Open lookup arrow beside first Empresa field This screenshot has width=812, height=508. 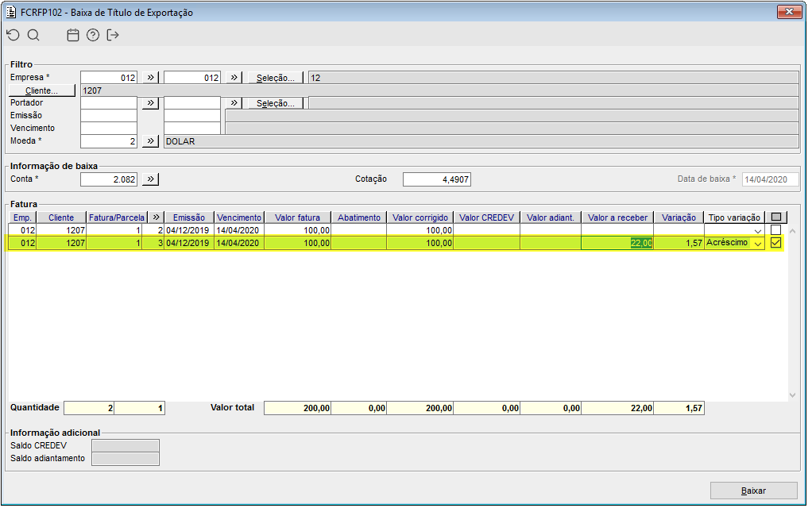click(150, 78)
